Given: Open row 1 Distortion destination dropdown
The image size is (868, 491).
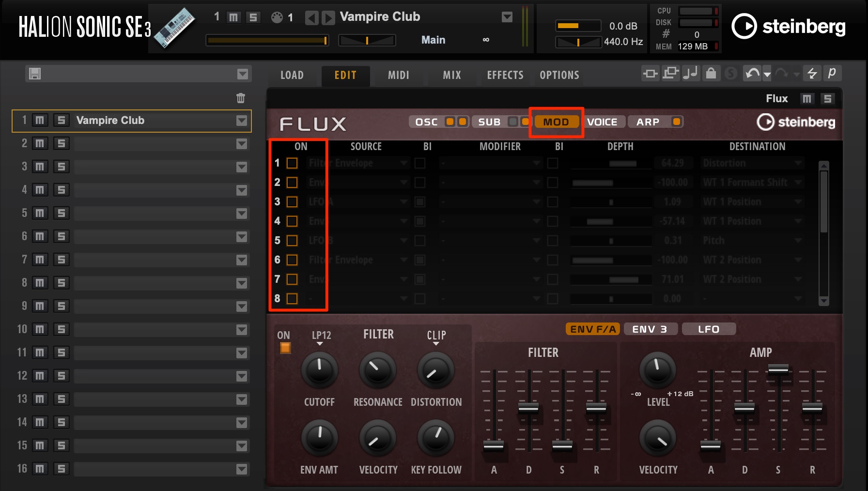Looking at the screenshot, I should [x=753, y=163].
